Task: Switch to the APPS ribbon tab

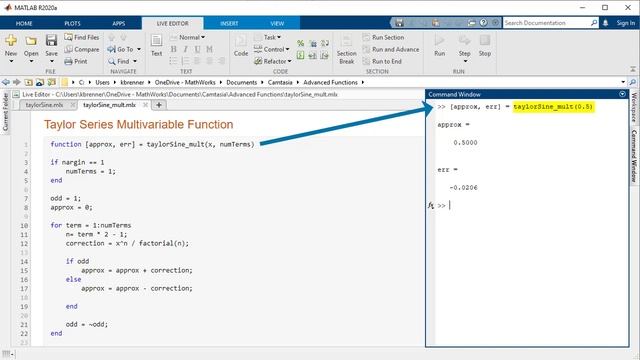Action: pyautogui.click(x=119, y=23)
